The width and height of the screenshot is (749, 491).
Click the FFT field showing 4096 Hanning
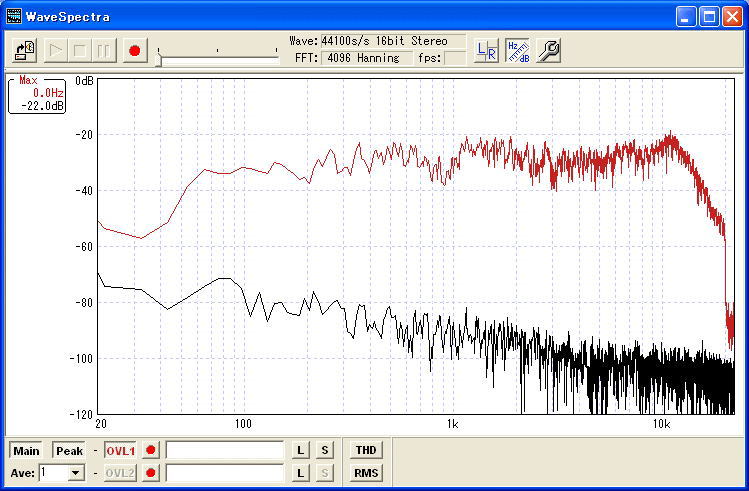366,58
